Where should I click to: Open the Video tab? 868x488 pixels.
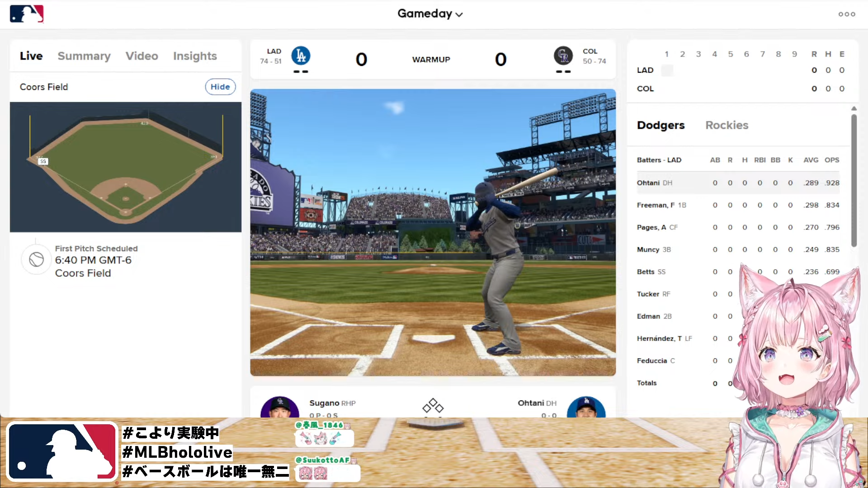point(142,56)
